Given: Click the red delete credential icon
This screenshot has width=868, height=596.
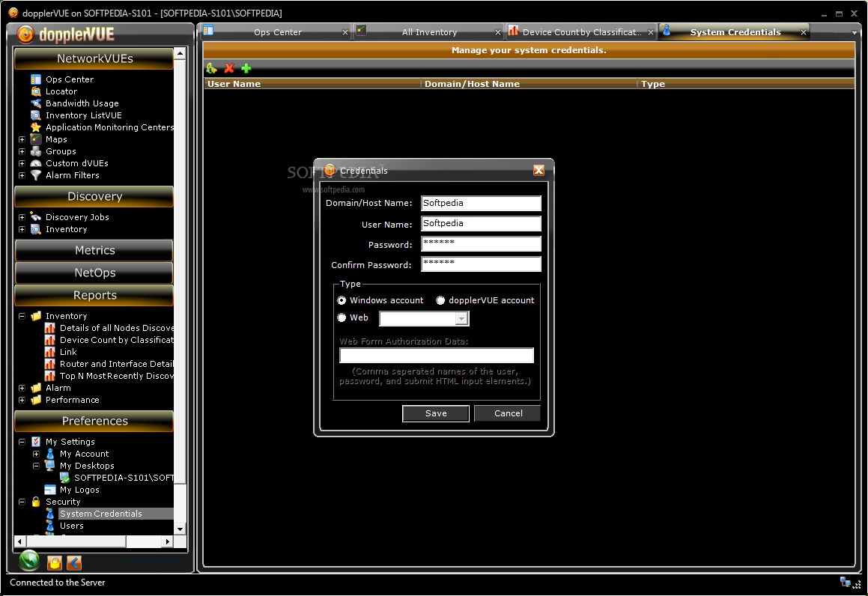Looking at the screenshot, I should click(x=229, y=68).
